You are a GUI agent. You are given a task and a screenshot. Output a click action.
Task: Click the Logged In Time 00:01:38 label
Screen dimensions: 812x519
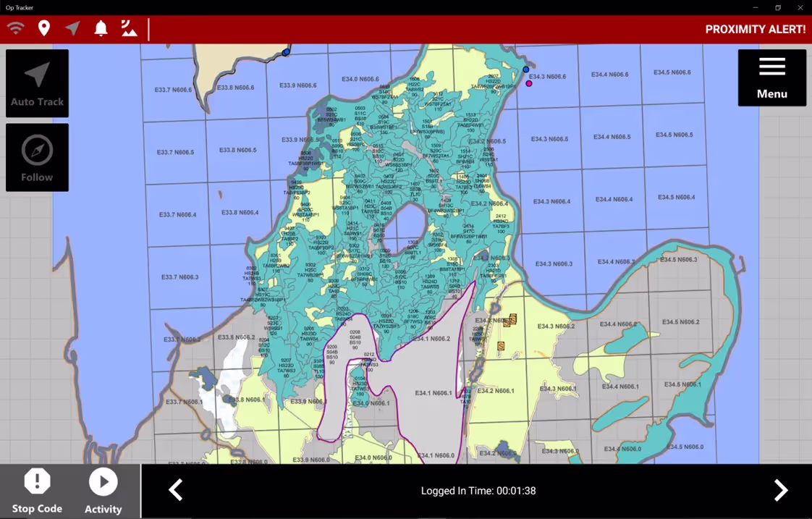pos(478,491)
